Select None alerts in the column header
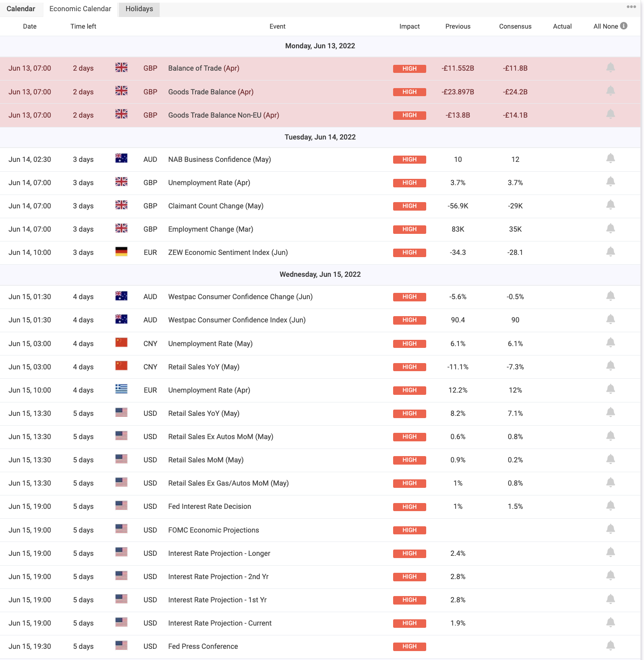The image size is (644, 660). [x=610, y=26]
